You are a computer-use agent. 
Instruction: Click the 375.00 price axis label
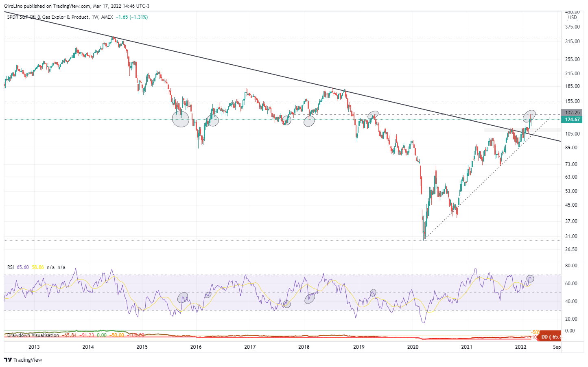coord(573,27)
